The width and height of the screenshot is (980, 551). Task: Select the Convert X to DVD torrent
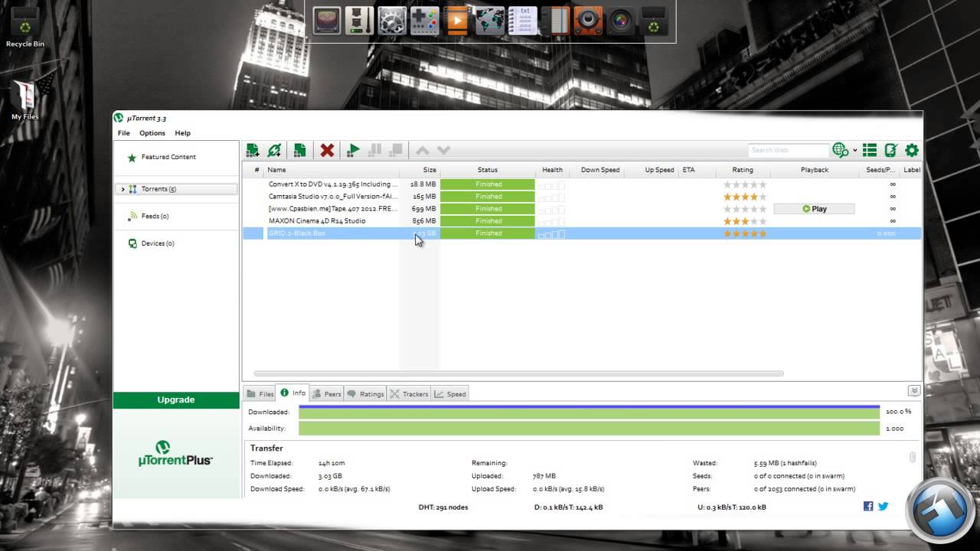coord(333,184)
